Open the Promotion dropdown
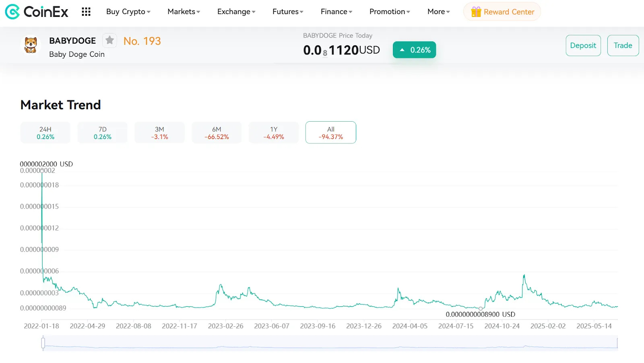 [x=390, y=12]
